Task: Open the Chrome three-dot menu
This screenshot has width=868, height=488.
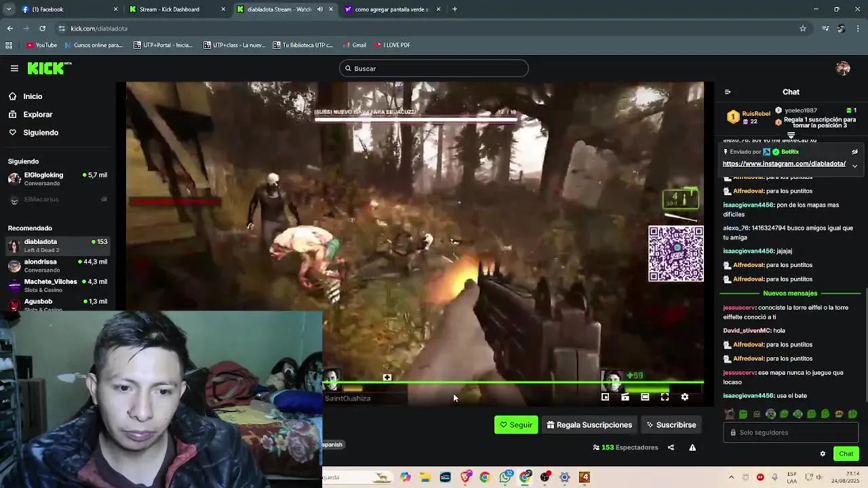Action: click(859, 28)
